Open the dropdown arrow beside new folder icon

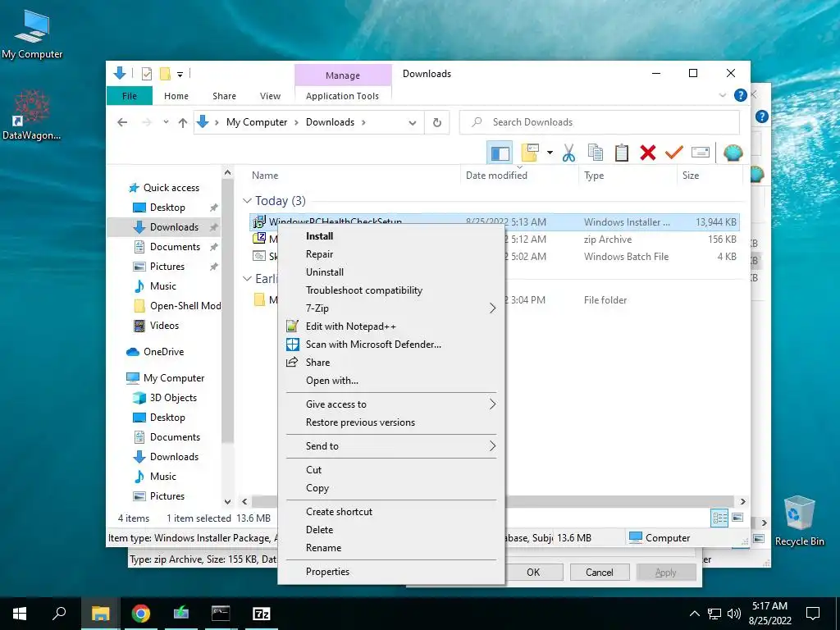[x=550, y=153]
